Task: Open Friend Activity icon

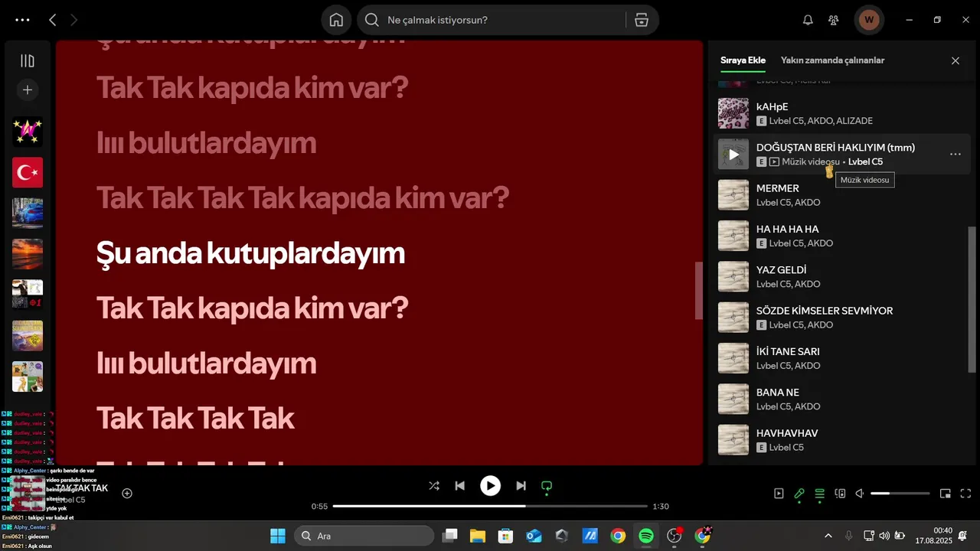Action: coord(834,20)
